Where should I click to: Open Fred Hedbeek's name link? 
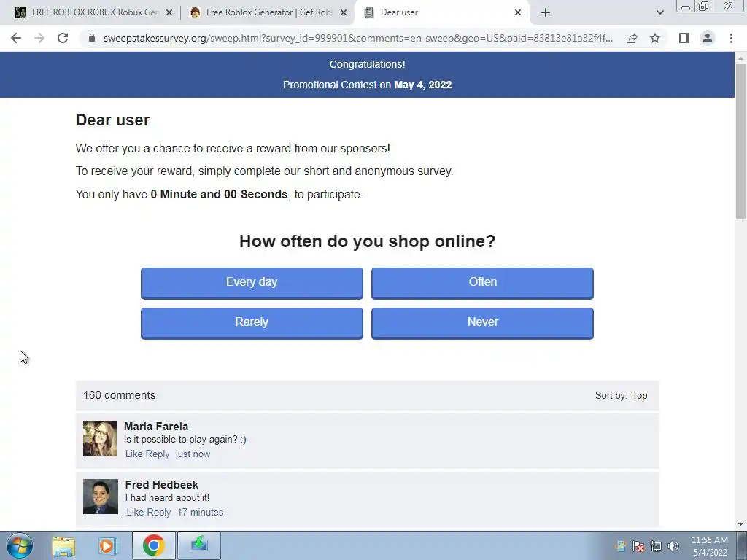click(x=161, y=485)
